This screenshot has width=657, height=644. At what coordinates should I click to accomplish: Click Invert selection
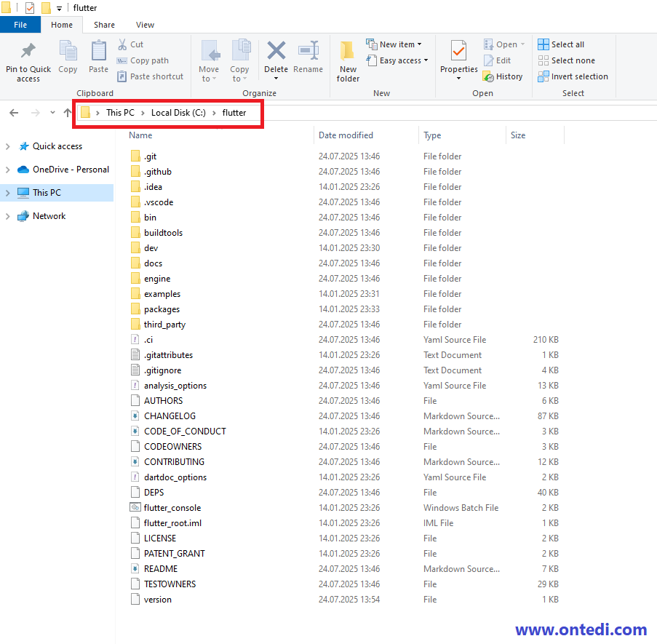573,76
